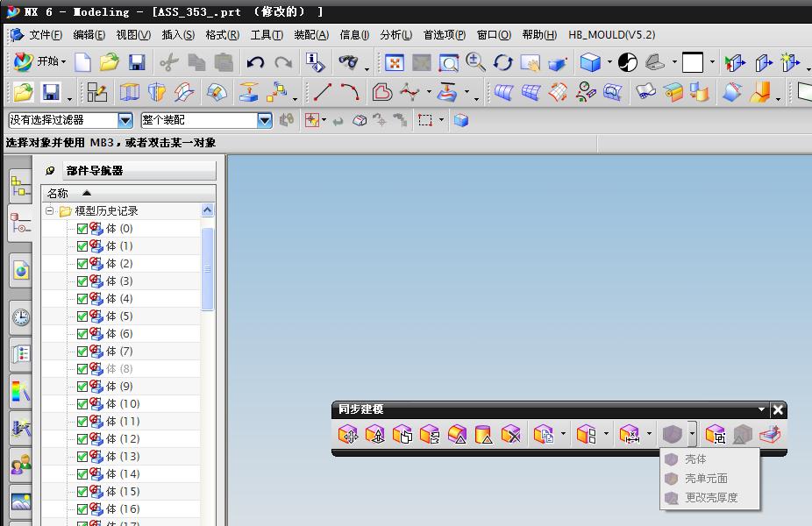Click the Arc curve tool icon
Image resolution: width=812 pixels, height=526 pixels.
click(350, 92)
